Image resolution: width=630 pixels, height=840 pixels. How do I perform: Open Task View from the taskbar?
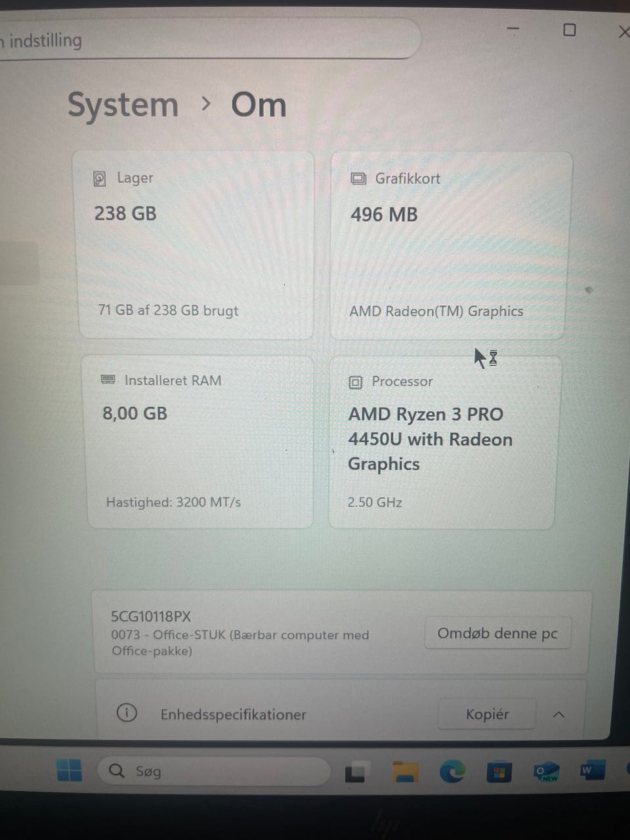[355, 773]
